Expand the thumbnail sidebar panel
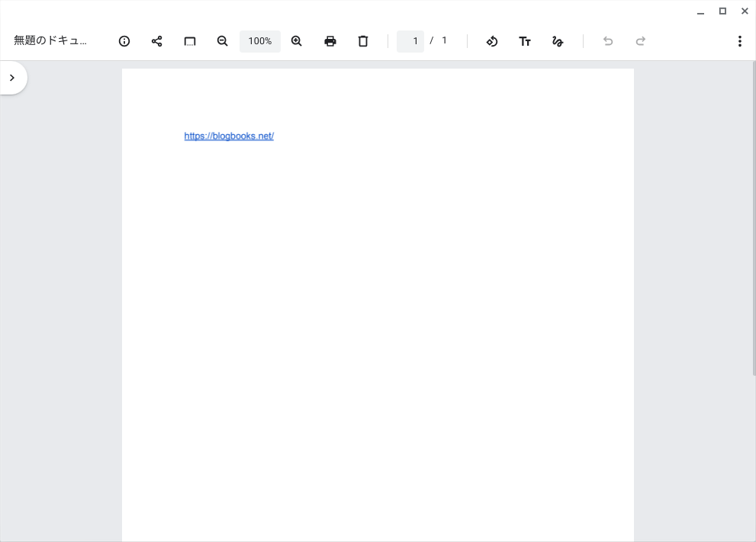The height and width of the screenshot is (542, 756). (x=12, y=78)
